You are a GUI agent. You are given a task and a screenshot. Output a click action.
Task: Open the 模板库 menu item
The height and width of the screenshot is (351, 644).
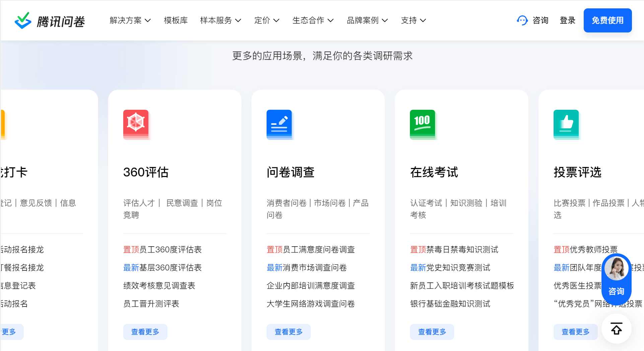[176, 20]
